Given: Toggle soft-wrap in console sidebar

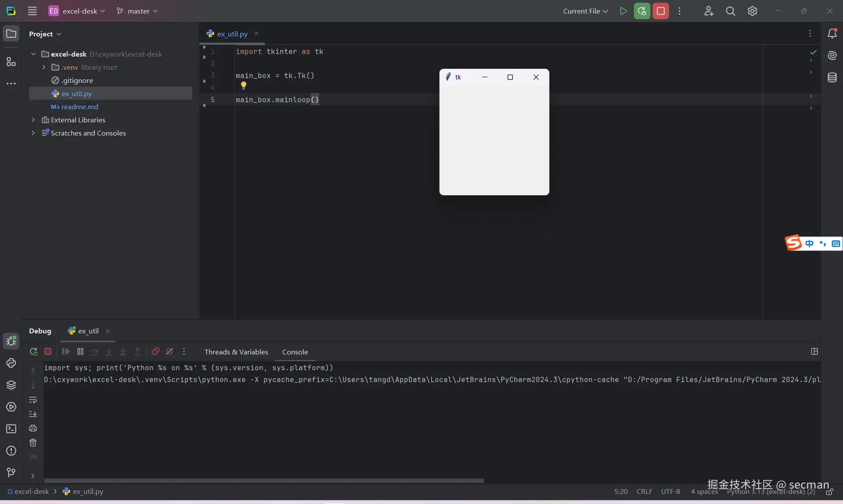Looking at the screenshot, I should 33,400.
